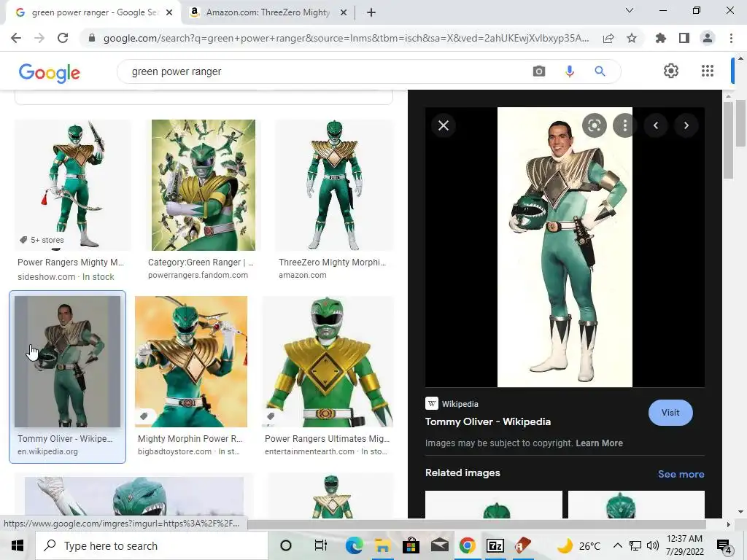Launch Microsoft Edge from the taskbar
Screen dimensions: 747x560
click(x=354, y=545)
